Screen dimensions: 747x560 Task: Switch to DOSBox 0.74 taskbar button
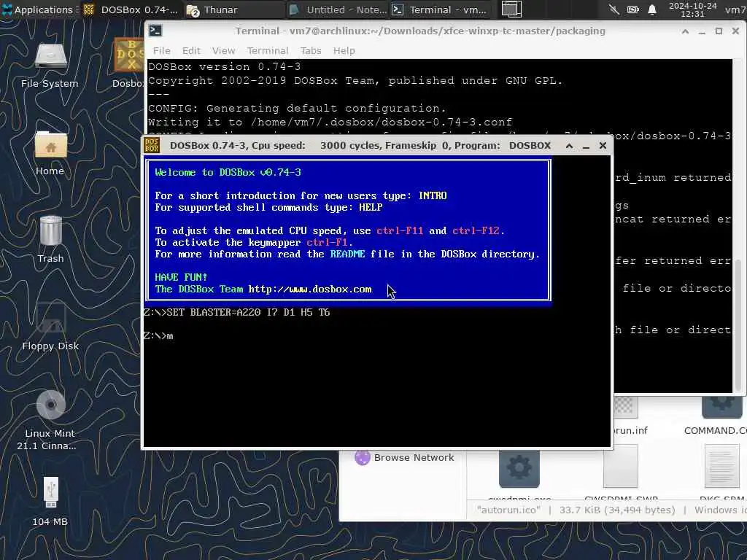pyautogui.click(x=131, y=9)
